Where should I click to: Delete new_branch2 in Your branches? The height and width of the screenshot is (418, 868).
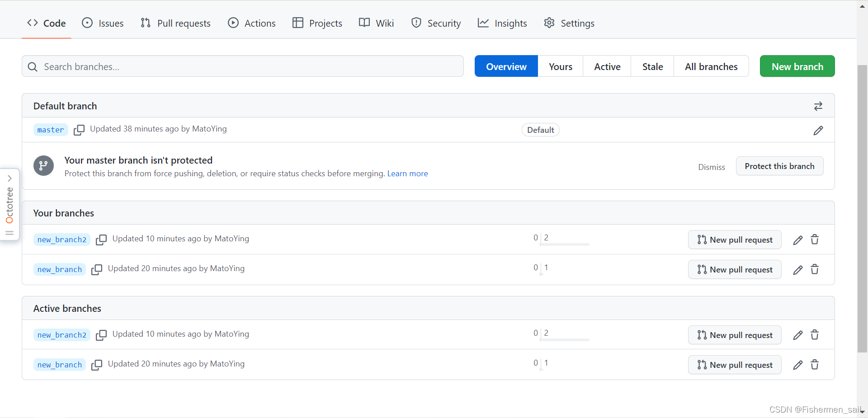815,240
